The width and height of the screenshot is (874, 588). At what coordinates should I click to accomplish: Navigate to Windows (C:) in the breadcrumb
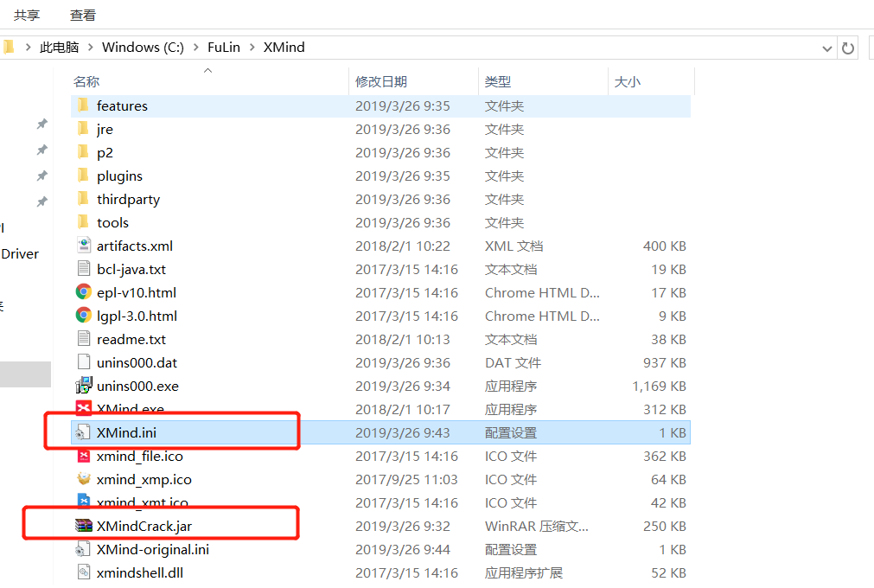(143, 48)
